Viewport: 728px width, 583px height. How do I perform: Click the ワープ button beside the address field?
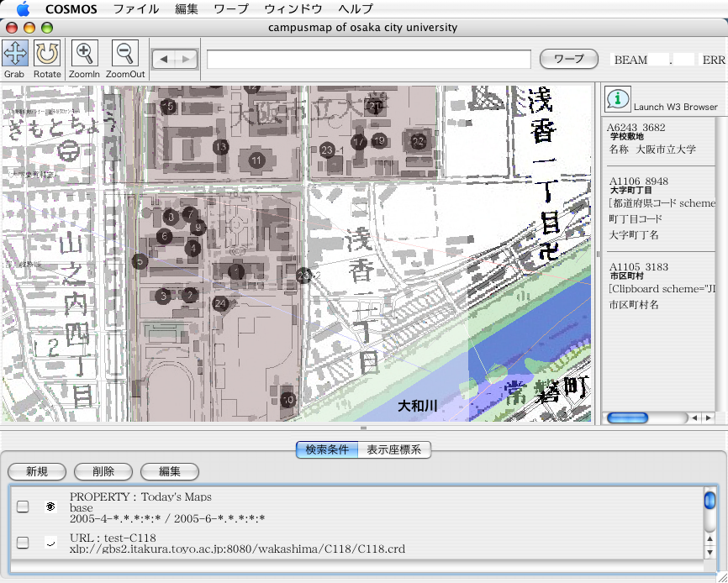(x=569, y=60)
